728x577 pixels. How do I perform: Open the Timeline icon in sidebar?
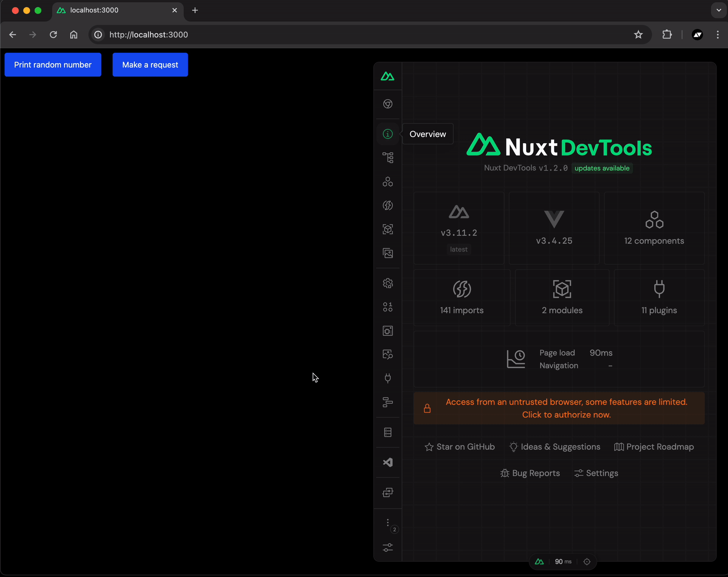point(388,402)
